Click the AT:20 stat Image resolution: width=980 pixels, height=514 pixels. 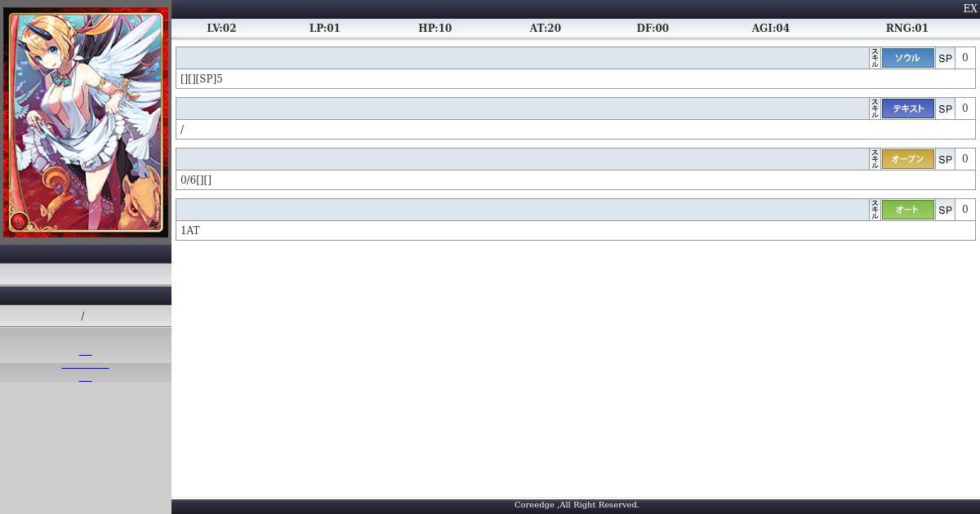pyautogui.click(x=545, y=28)
